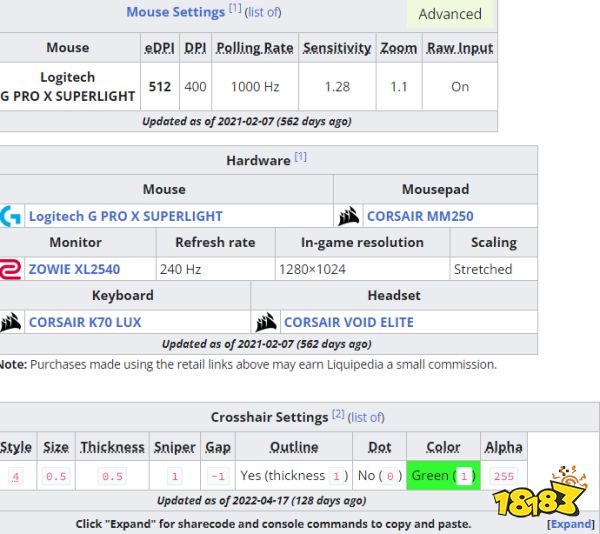
Task: Open the Mouse Settings link
Action: click(175, 12)
